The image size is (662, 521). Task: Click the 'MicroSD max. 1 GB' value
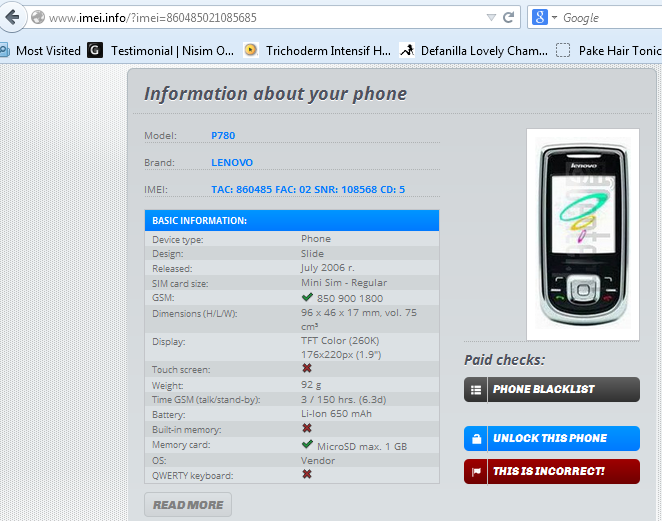pos(362,446)
